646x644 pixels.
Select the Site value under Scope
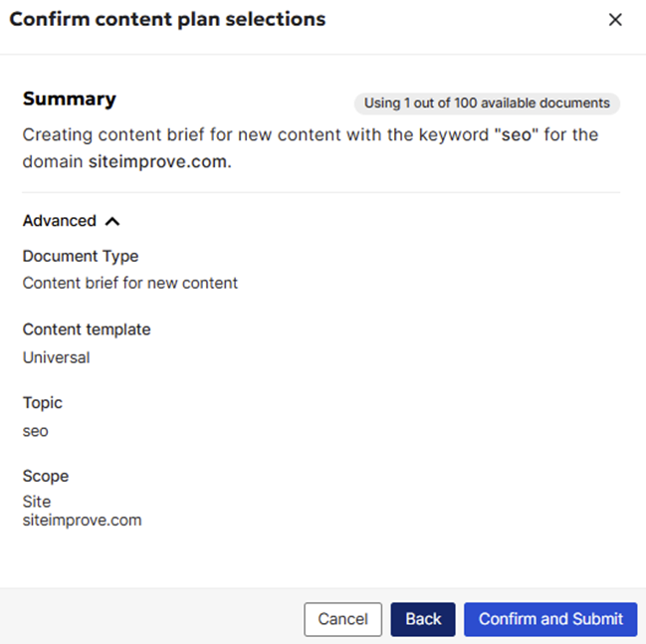coord(37,502)
